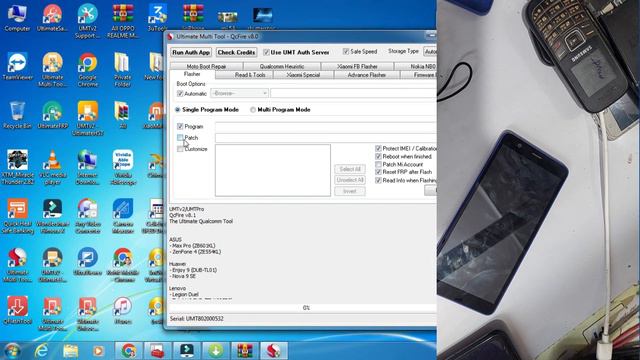
Task: Open the media player taskbar icon
Action: click(98, 351)
